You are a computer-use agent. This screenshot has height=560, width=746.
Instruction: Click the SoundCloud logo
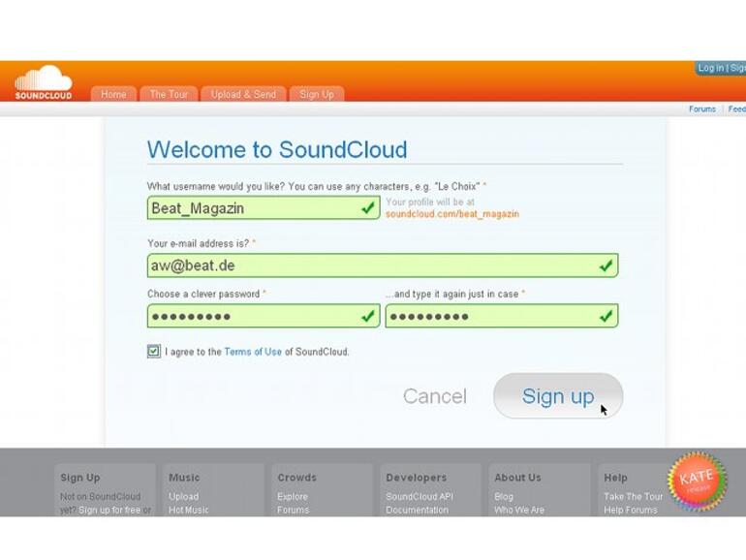coord(43,82)
